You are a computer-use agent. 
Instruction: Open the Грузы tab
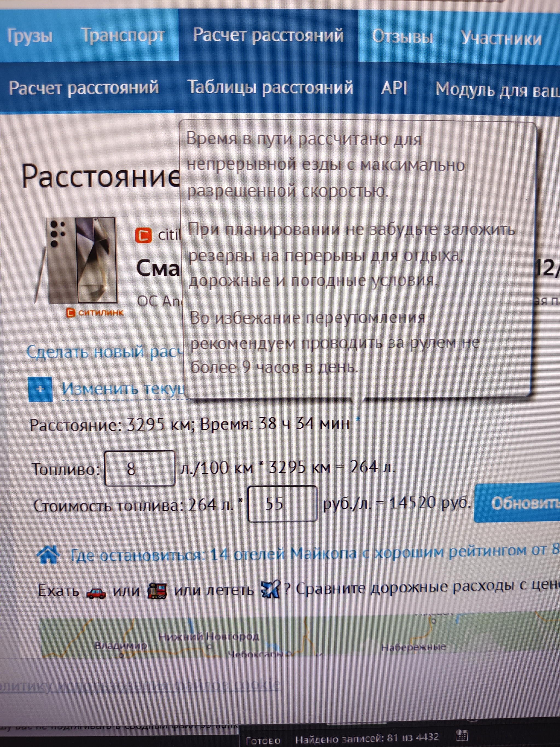pyautogui.click(x=30, y=36)
